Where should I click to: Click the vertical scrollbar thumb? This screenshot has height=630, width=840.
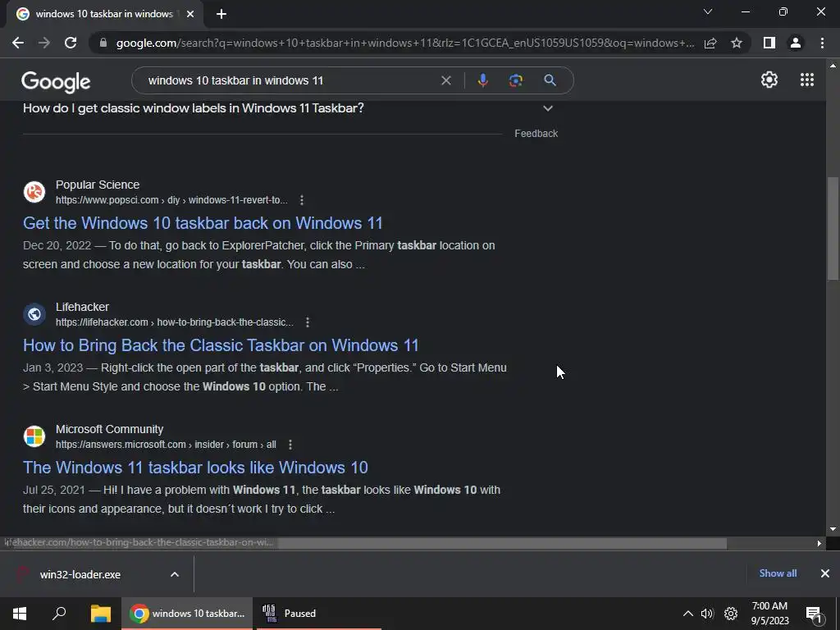coord(833,228)
